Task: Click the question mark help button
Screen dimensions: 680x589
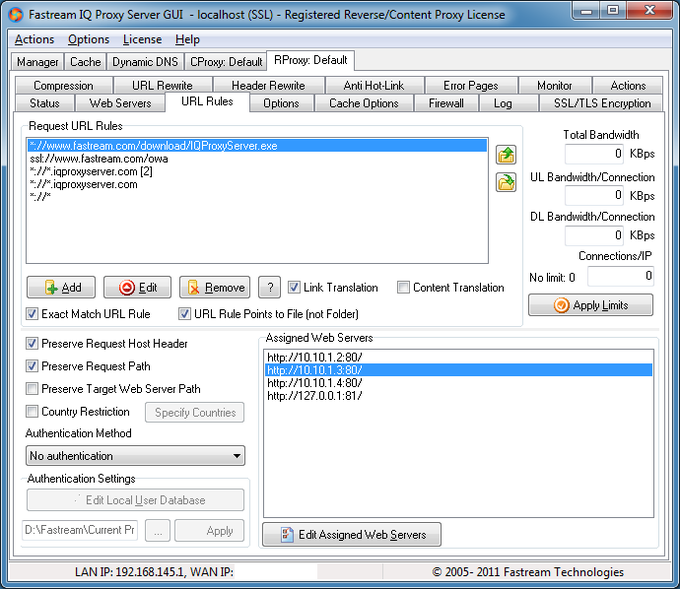Action: coord(269,288)
